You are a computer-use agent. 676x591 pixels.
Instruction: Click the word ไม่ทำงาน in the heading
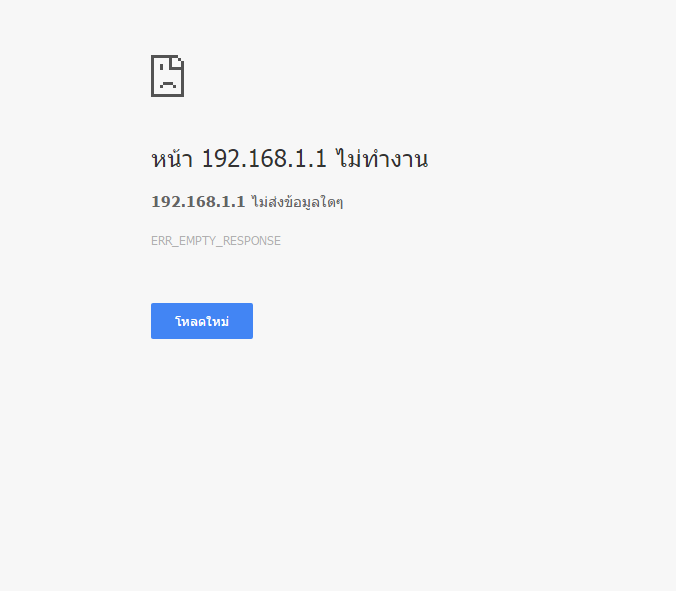[382, 158]
